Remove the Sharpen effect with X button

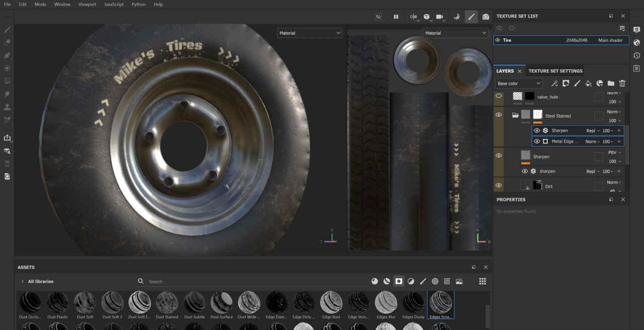point(619,130)
